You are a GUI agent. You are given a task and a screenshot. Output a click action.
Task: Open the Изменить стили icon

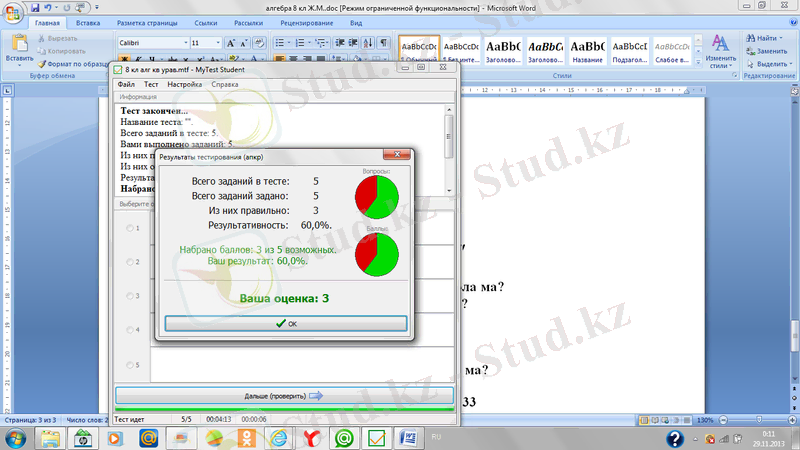(720, 48)
